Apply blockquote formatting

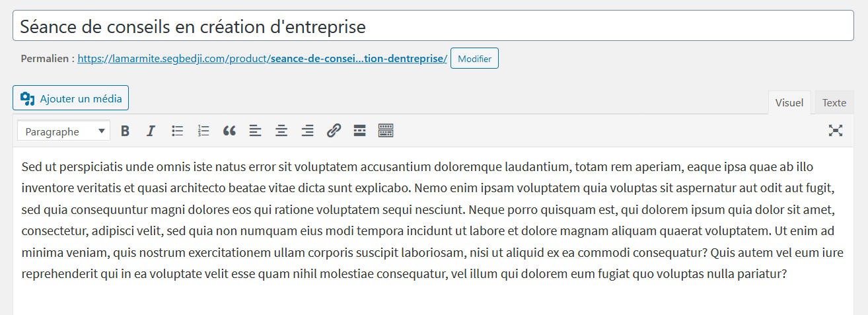pyautogui.click(x=229, y=131)
